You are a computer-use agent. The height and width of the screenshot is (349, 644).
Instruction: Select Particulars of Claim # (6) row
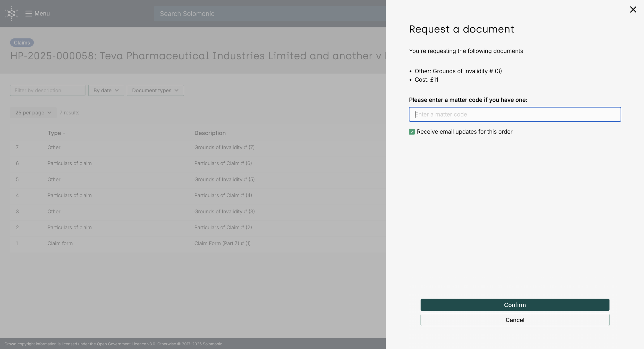click(x=223, y=163)
